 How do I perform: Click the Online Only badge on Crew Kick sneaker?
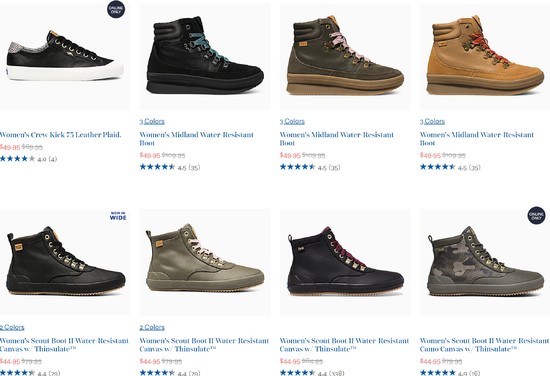116,9
